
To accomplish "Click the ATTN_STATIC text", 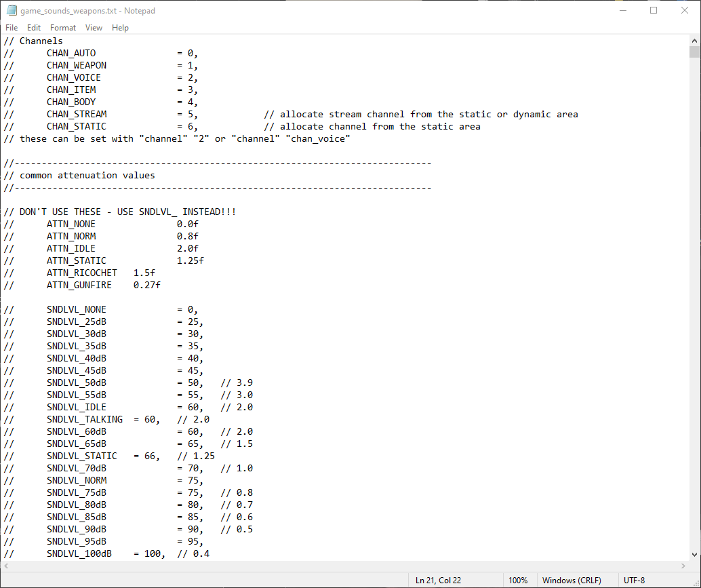I will click(x=77, y=260).
